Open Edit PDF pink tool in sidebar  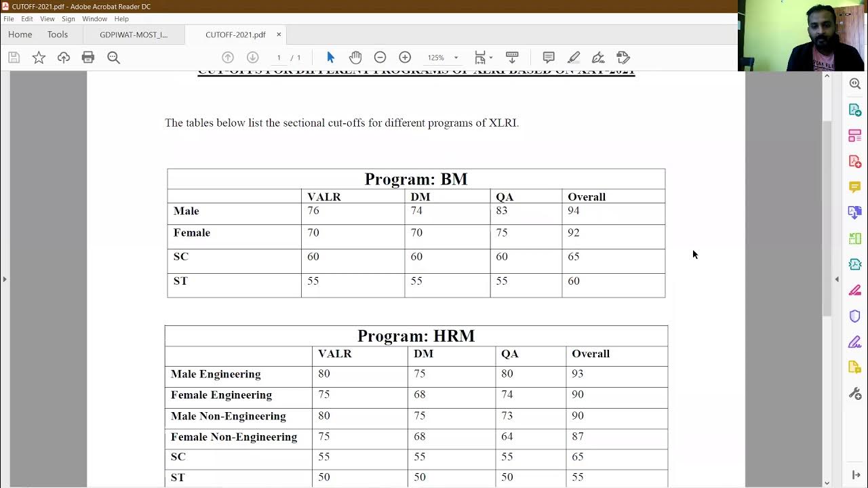[x=855, y=136]
